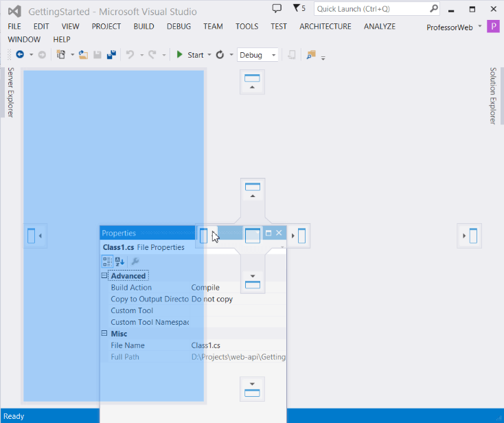The width and height of the screenshot is (504, 423).
Task: Open the WINDOW menu
Action: pos(24,40)
